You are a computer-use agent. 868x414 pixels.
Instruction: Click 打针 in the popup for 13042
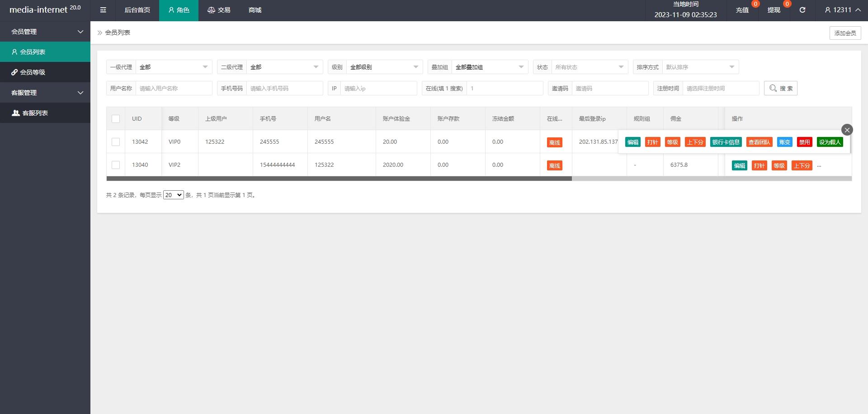click(x=653, y=142)
